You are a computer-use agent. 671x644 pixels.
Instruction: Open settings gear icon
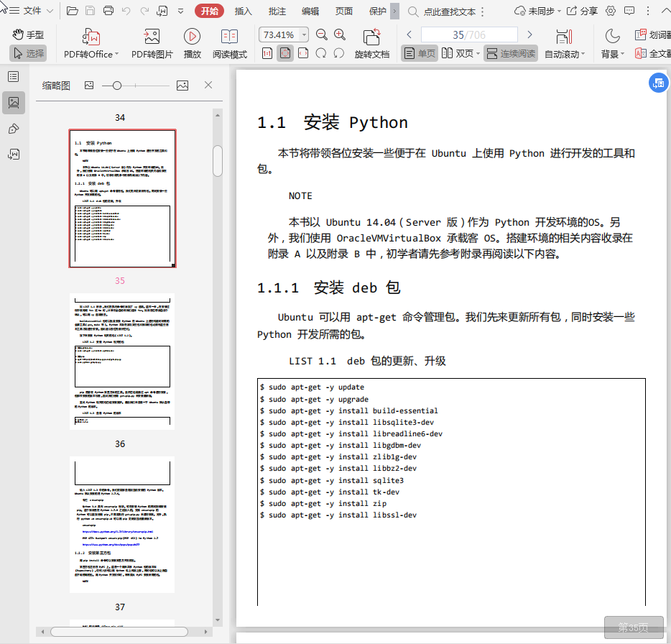[x=611, y=11]
